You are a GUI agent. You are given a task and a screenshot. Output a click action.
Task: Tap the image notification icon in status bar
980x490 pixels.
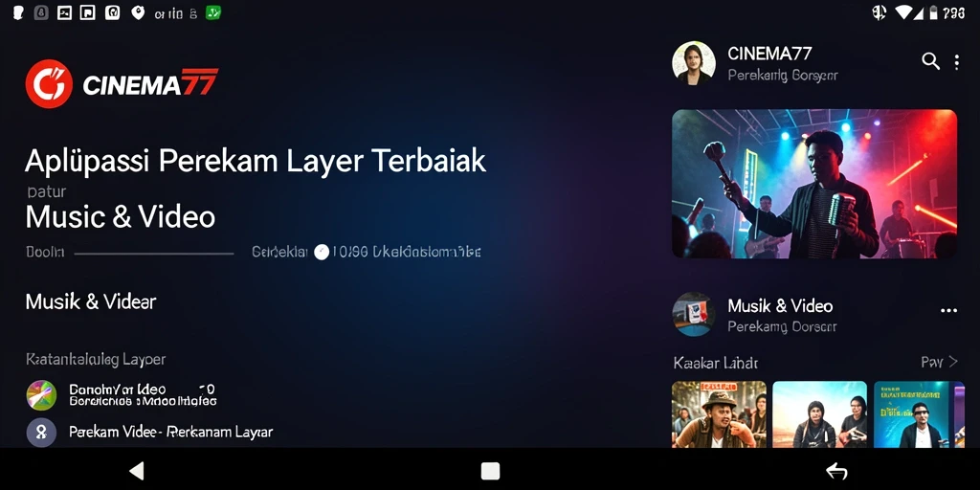click(64, 12)
